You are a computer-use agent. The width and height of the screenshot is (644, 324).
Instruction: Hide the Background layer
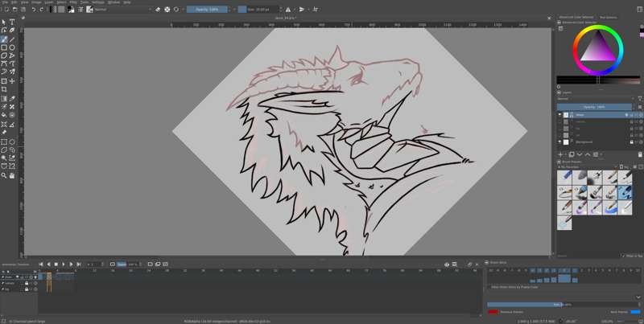560,141
